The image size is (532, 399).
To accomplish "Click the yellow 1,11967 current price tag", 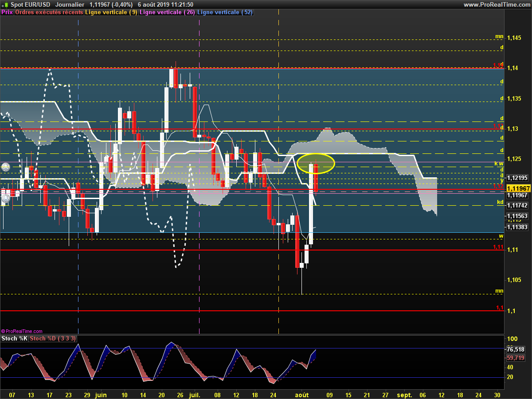I will coord(518,189).
